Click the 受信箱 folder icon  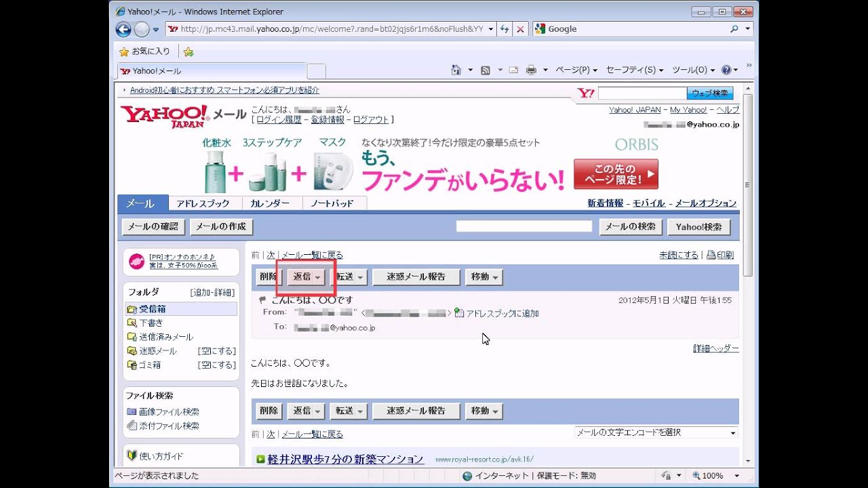[132, 309]
